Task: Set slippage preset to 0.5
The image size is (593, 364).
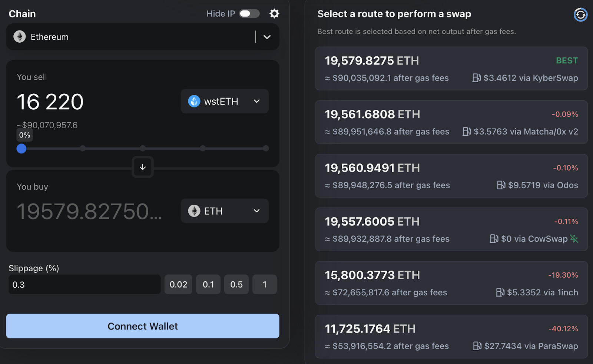Action: point(236,284)
